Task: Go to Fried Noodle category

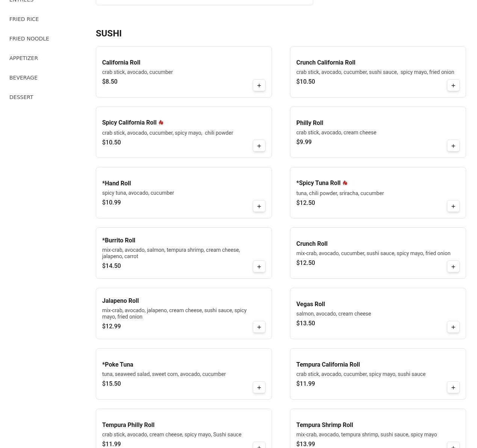Action: (x=29, y=39)
